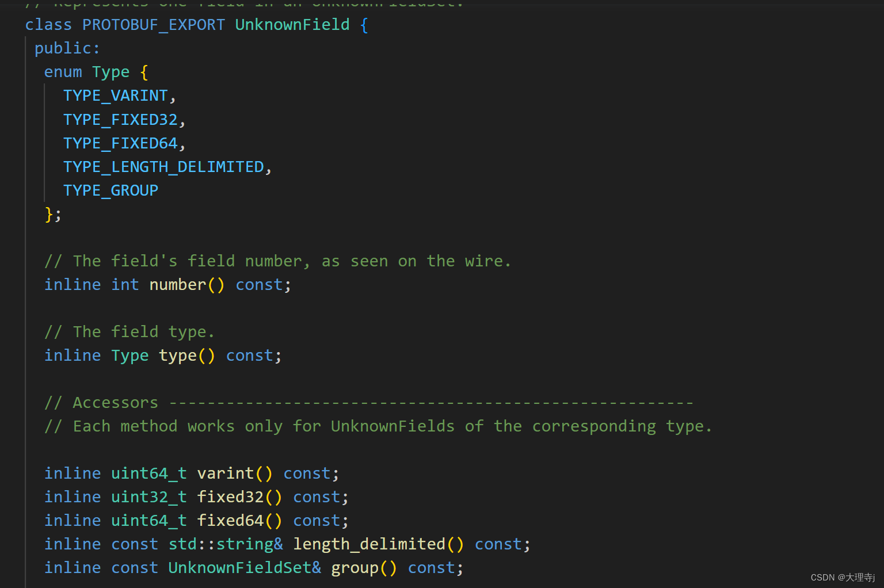Click the 'Each method works only' comment

(x=378, y=426)
